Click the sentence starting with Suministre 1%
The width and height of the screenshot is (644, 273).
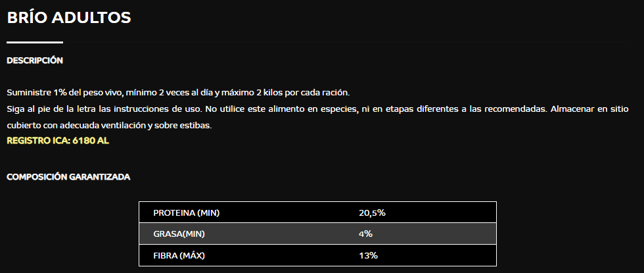(178, 93)
